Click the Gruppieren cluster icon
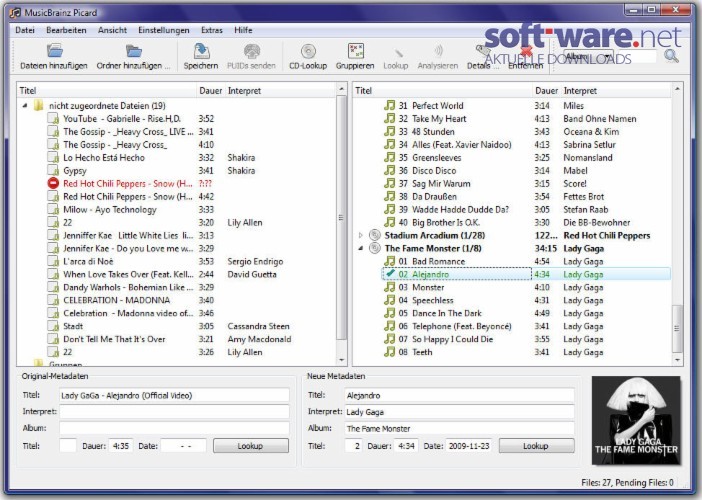This screenshot has height=500, width=702. (355, 51)
